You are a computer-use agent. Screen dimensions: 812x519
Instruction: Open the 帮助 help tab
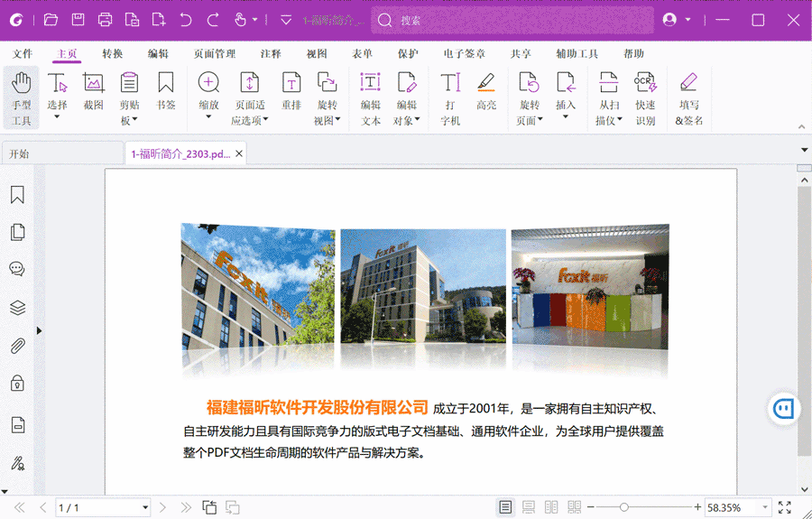coord(634,54)
